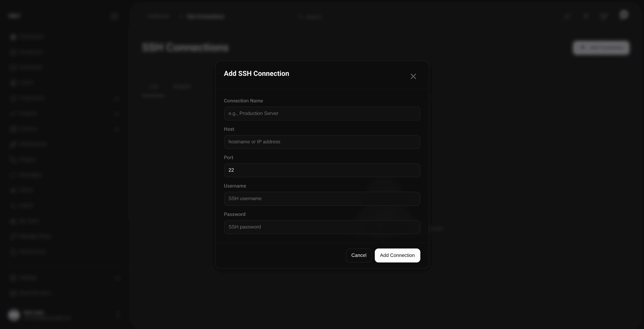The height and width of the screenshot is (329, 644).
Task: Click the SSH username input
Action: tap(322, 198)
